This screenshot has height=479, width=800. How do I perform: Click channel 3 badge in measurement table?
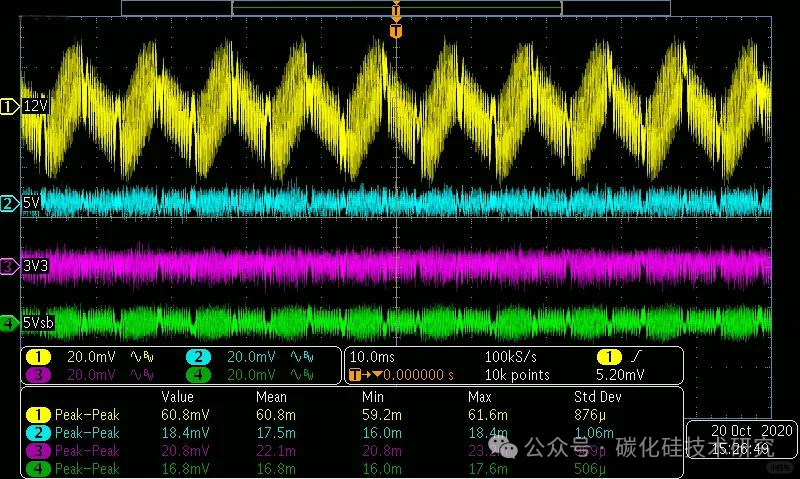coord(38,451)
